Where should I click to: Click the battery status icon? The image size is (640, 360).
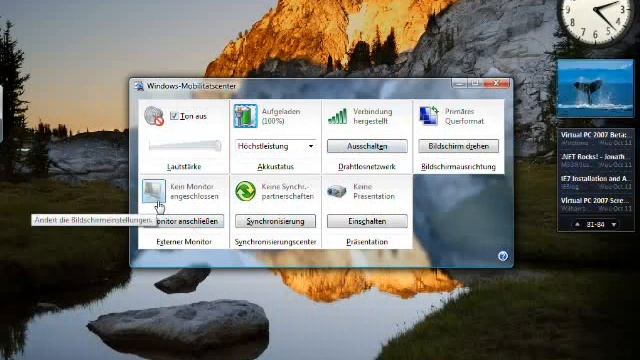(x=245, y=116)
